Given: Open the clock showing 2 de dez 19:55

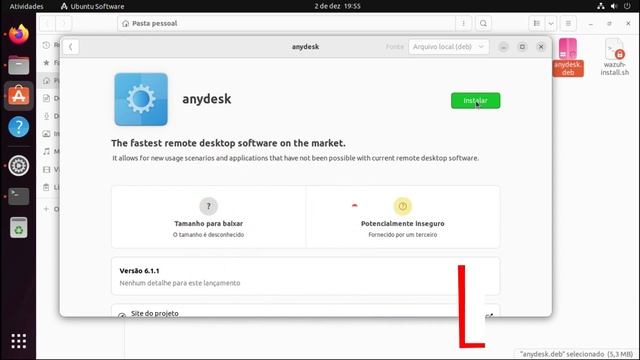Looking at the screenshot, I should pos(337,6).
